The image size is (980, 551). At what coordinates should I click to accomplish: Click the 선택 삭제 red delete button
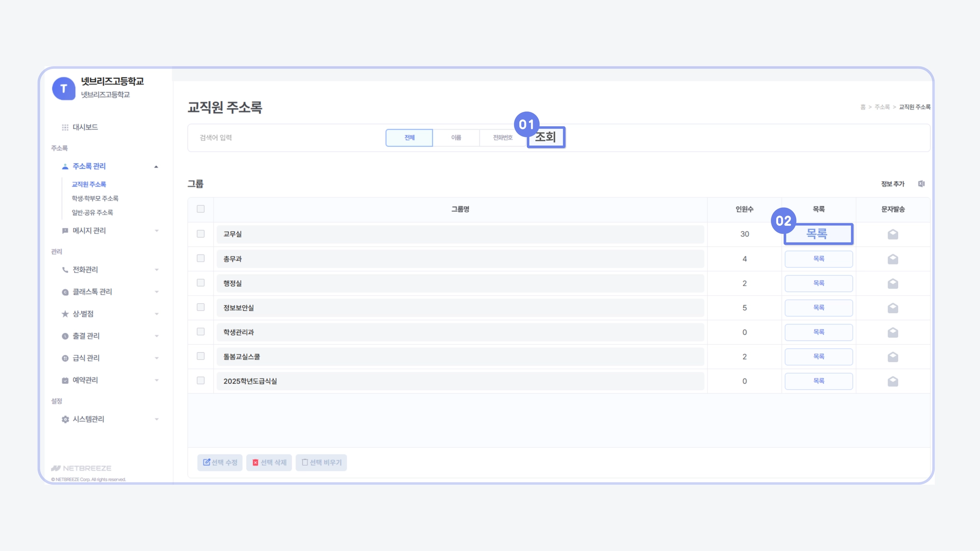point(269,463)
